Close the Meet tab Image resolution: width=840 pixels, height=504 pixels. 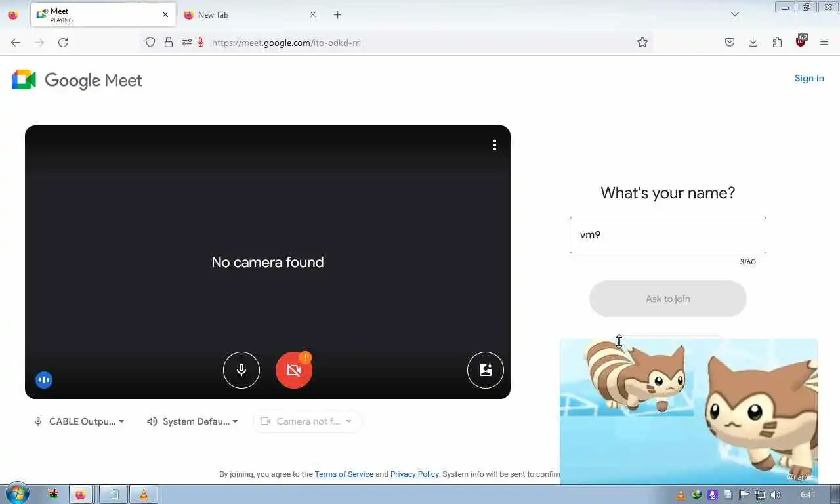click(165, 14)
